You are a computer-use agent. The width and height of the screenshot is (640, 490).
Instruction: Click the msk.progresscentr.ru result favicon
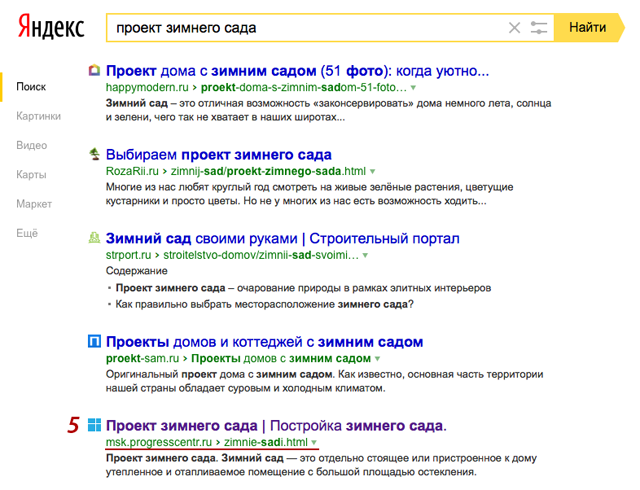pos(94,425)
